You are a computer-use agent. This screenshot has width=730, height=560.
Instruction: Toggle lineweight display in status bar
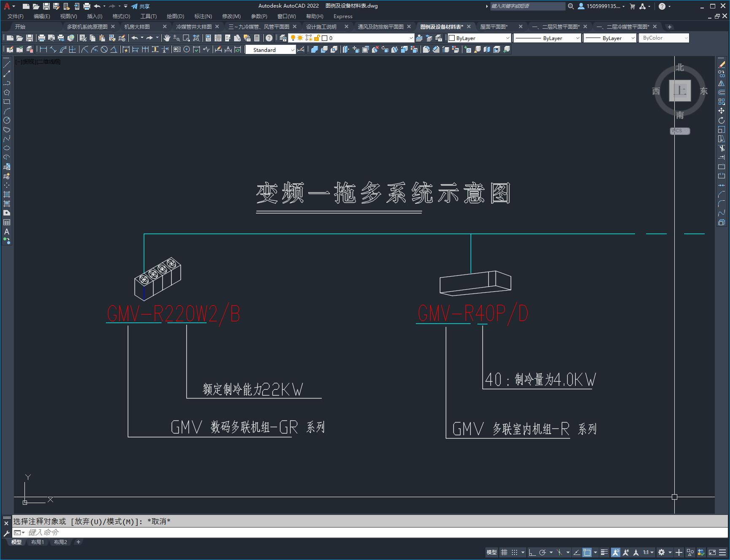(x=604, y=552)
